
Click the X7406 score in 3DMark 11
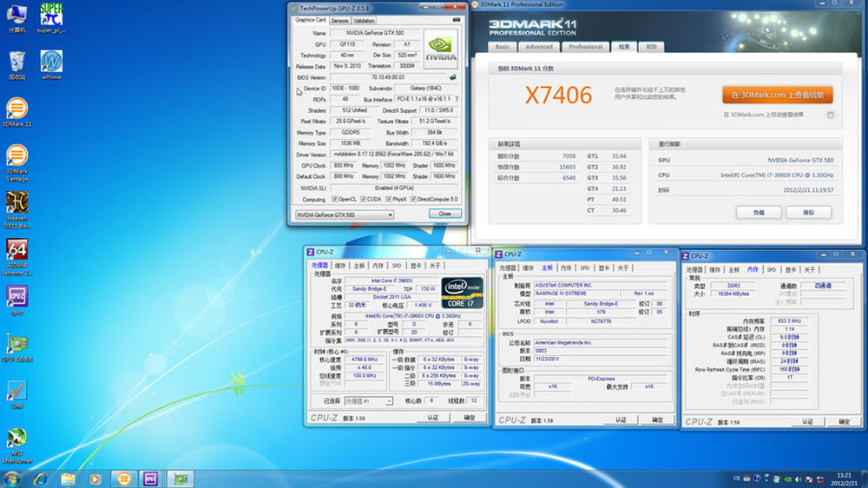click(x=558, y=96)
